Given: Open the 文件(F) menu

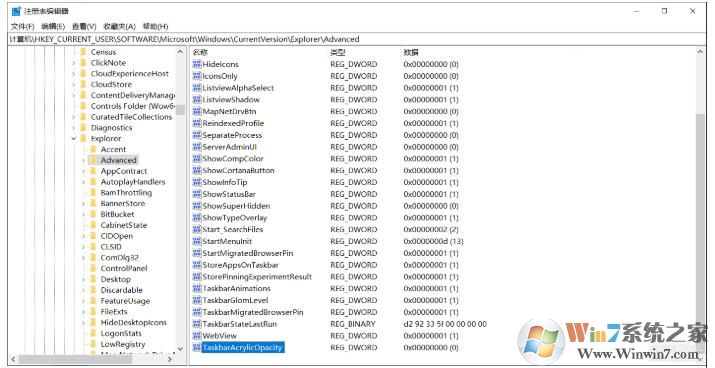Looking at the screenshot, I should 22,26.
